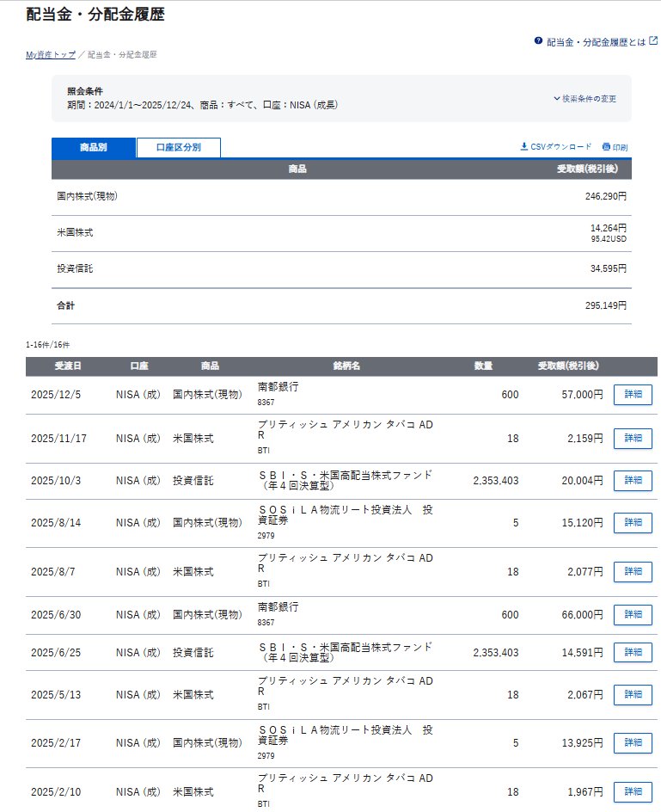Click the printer icon

(606, 147)
